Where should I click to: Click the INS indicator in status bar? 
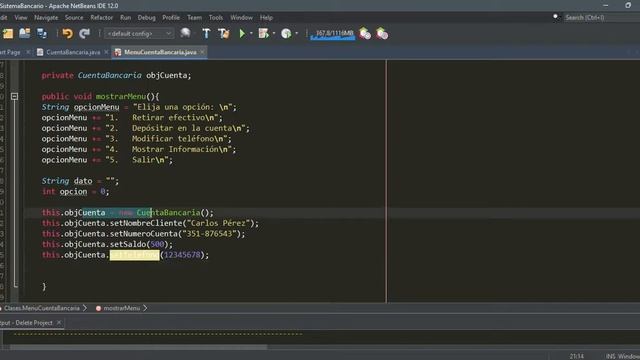click(x=610, y=356)
